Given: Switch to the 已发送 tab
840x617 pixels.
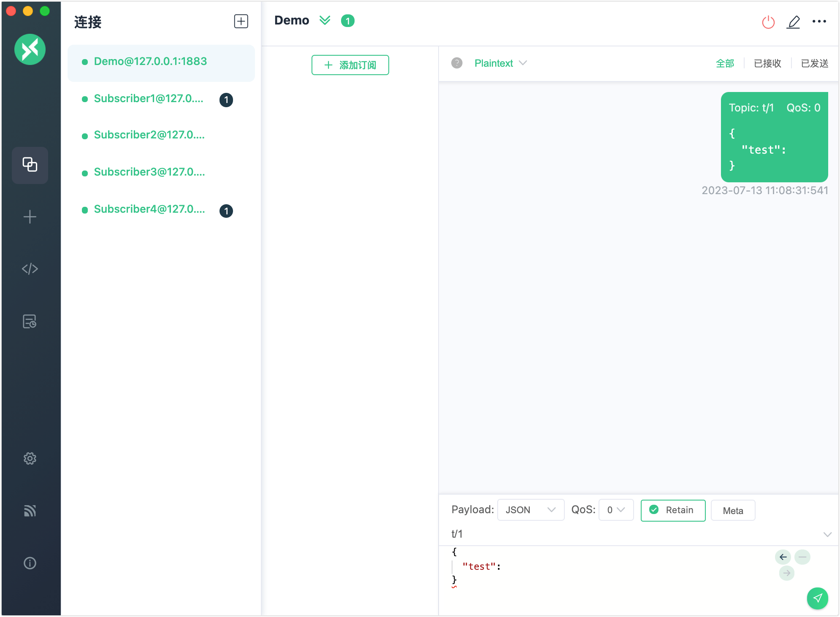Looking at the screenshot, I should [814, 63].
